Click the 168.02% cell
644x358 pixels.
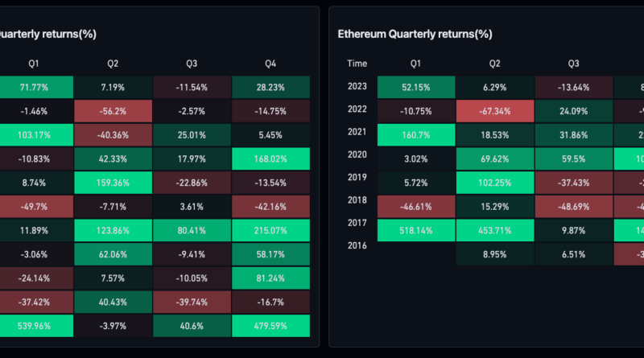(x=270, y=158)
